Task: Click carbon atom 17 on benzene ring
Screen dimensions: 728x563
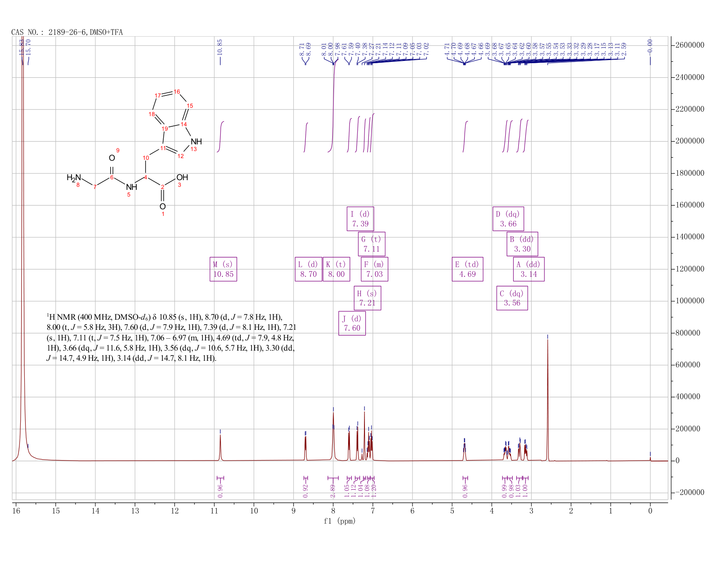Action: coord(158,96)
